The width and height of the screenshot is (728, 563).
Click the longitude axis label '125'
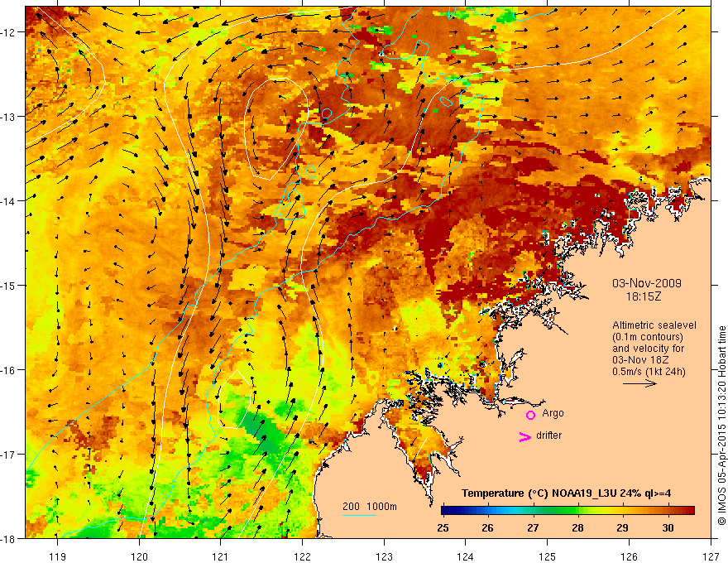coord(548,556)
